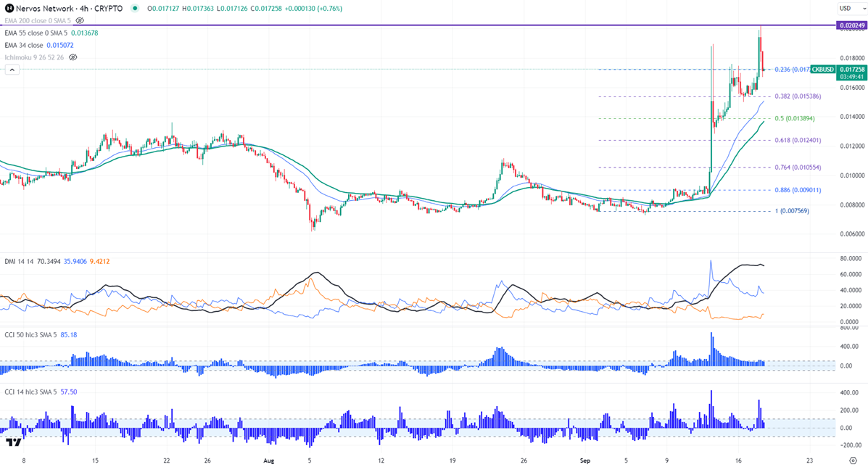
Task: Select the EMA 200 close 0 SMA 5 legend
Action: point(37,20)
